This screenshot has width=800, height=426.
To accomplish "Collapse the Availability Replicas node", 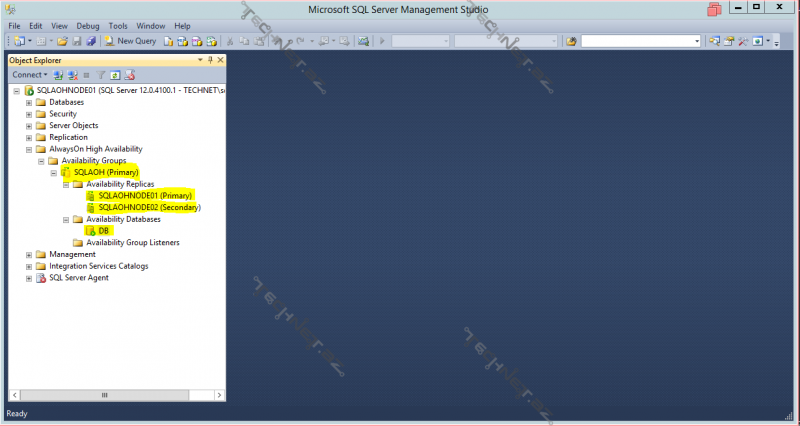I will click(66, 184).
